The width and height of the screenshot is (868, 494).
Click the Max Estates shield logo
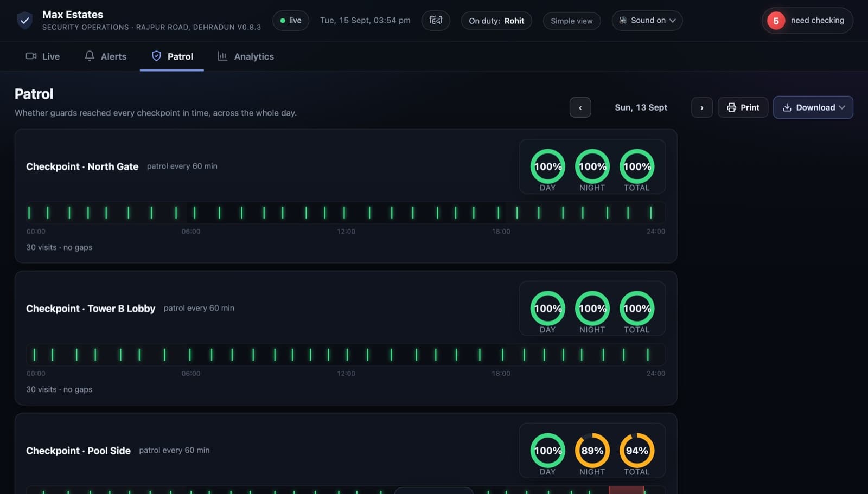point(24,21)
